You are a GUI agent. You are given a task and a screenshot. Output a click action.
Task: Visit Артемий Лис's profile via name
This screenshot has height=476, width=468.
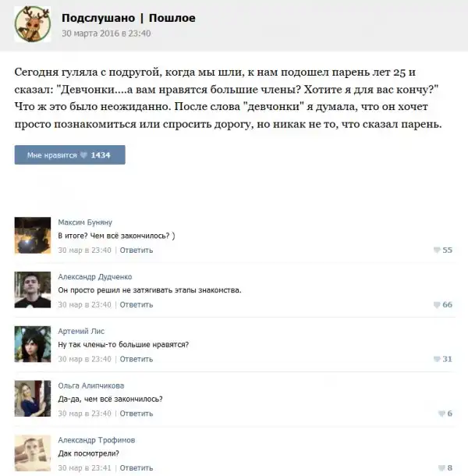click(x=81, y=331)
